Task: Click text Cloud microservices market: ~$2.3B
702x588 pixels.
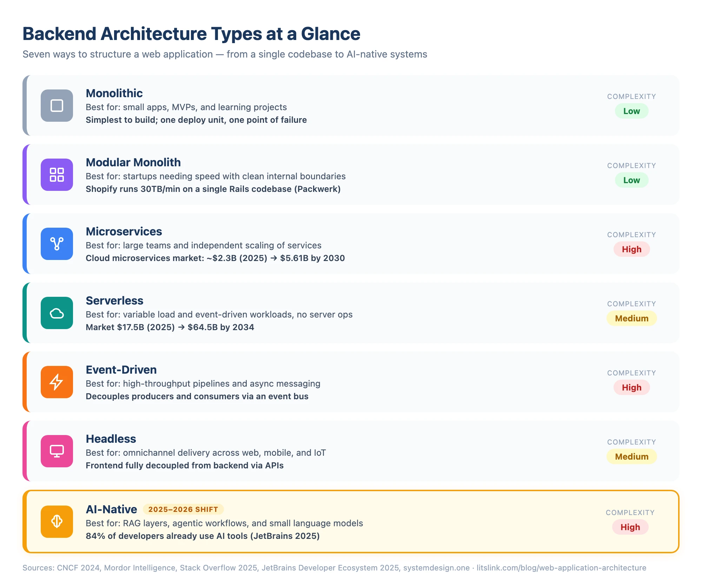Action: point(215,258)
